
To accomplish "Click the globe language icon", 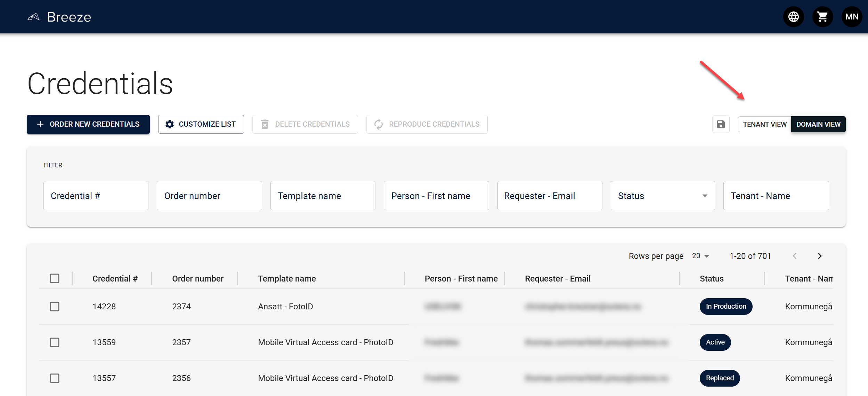I will pos(793,16).
